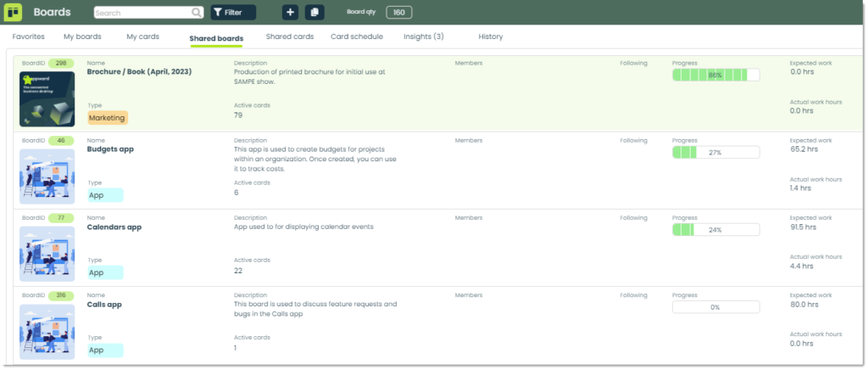The image size is (868, 370).
Task: Click the Boards app logo icon
Action: coord(13,12)
